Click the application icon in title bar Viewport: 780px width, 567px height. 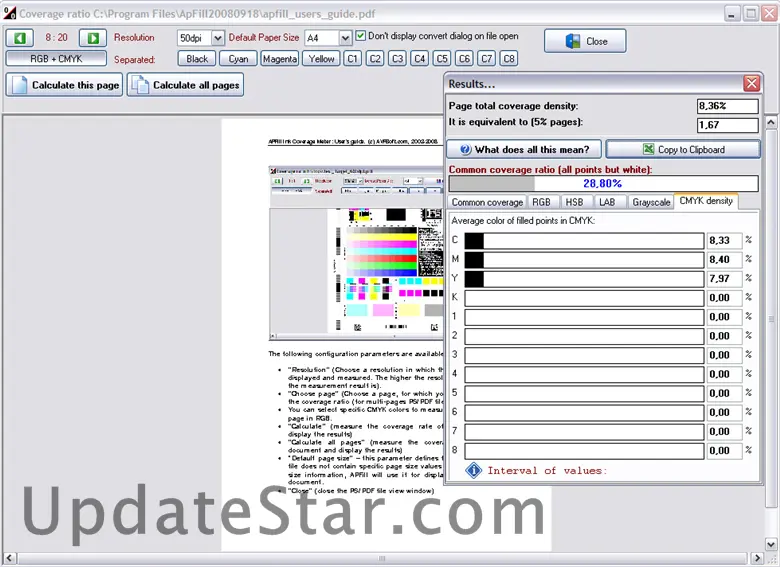[x=9, y=13]
